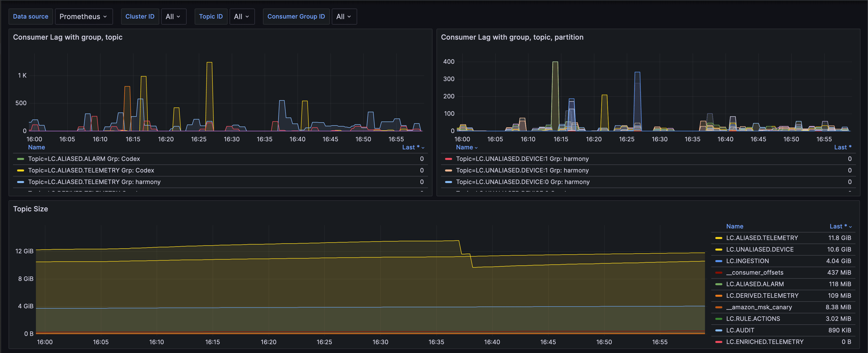Open Consumer Lag with group, topic, partition title menu
This screenshot has width=868, height=353.
pyautogui.click(x=512, y=37)
